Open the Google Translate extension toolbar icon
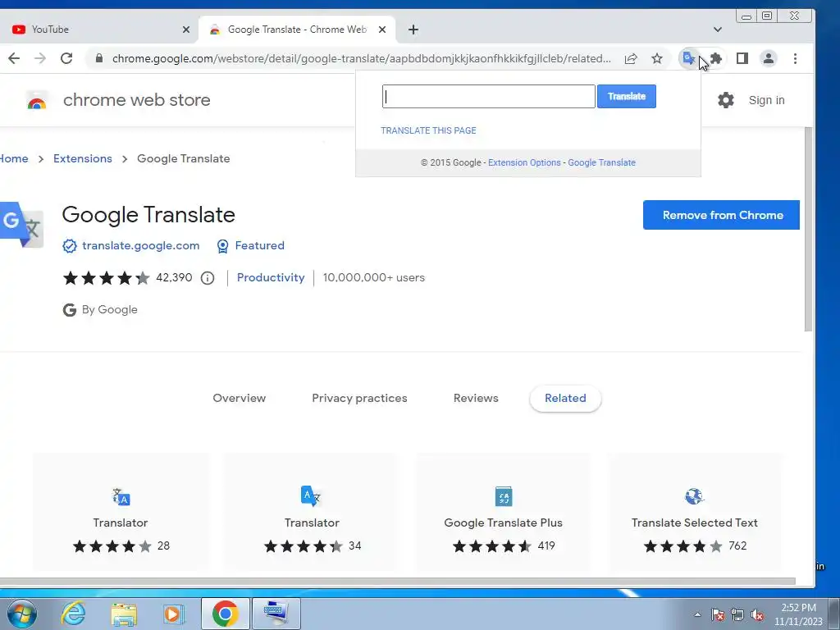The width and height of the screenshot is (840, 630). coord(688,58)
